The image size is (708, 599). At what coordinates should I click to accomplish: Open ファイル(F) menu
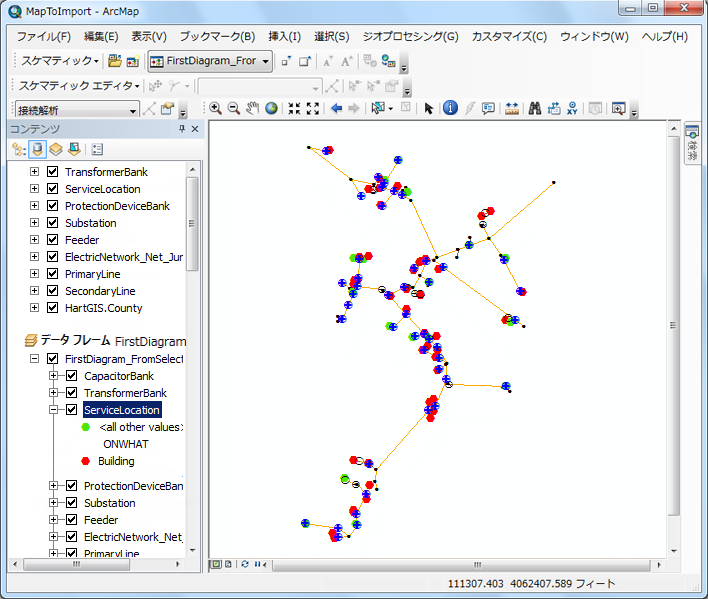(x=43, y=37)
